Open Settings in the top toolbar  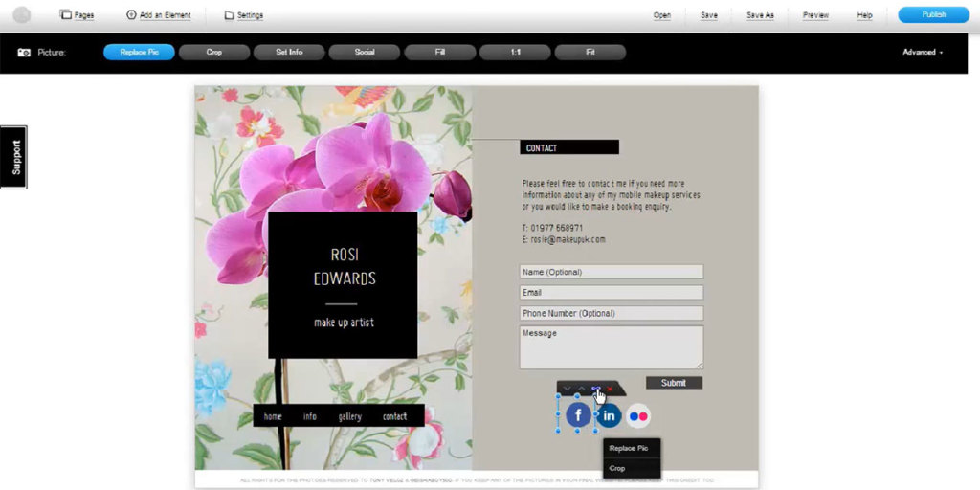click(243, 15)
